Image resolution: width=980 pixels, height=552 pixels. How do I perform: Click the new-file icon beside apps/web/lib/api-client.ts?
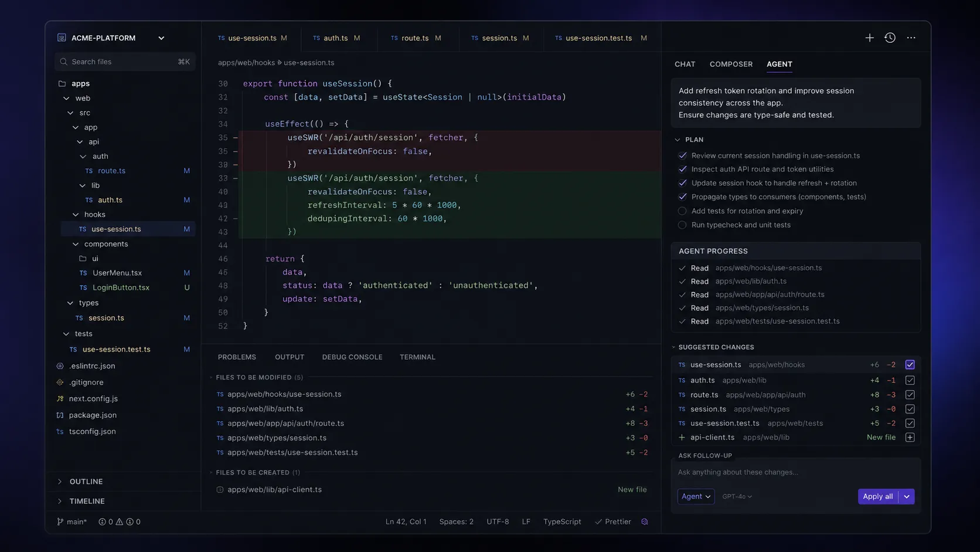coord(220,490)
